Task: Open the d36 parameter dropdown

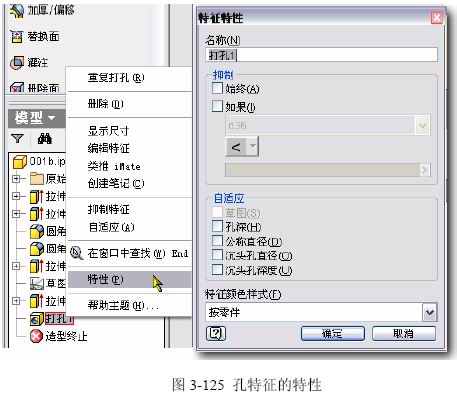Action: tap(423, 125)
